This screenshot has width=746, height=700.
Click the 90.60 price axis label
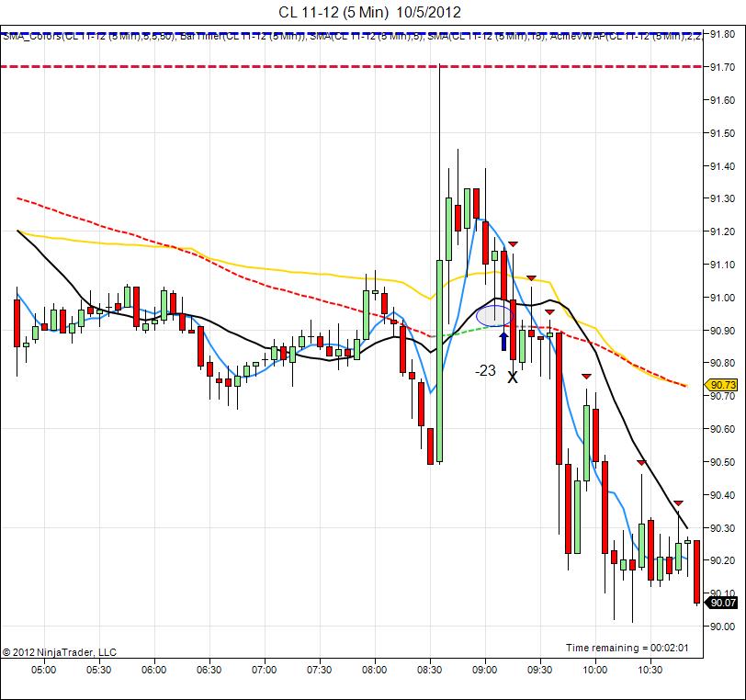click(x=722, y=429)
